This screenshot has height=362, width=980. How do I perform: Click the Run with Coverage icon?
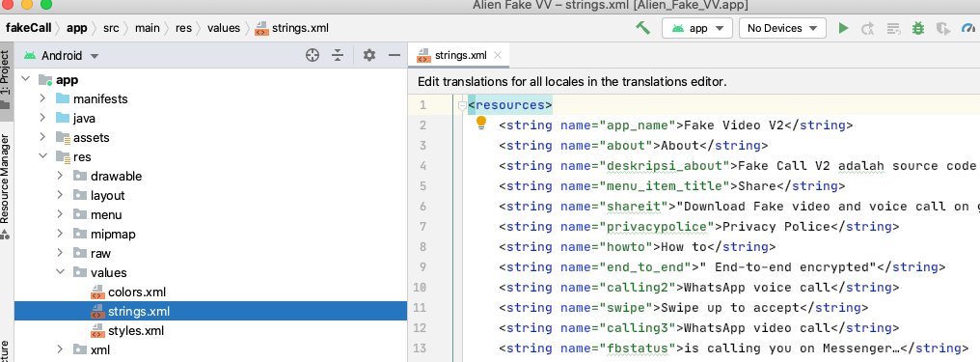pyautogui.click(x=943, y=28)
